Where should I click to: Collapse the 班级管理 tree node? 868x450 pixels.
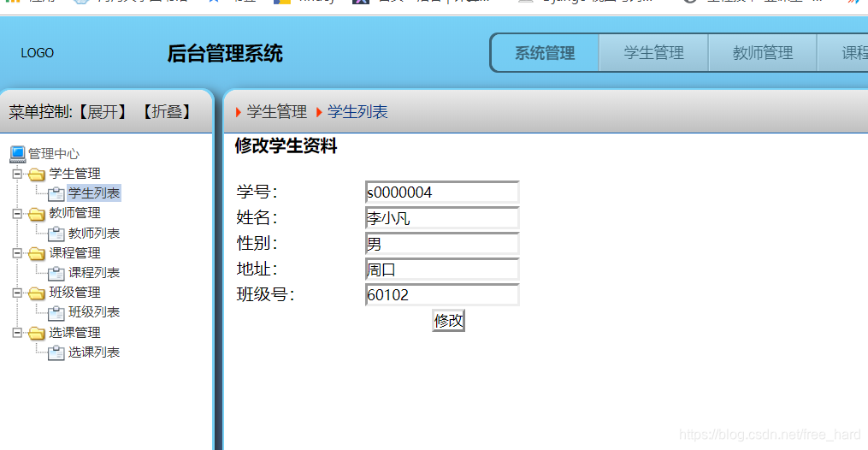(17, 293)
